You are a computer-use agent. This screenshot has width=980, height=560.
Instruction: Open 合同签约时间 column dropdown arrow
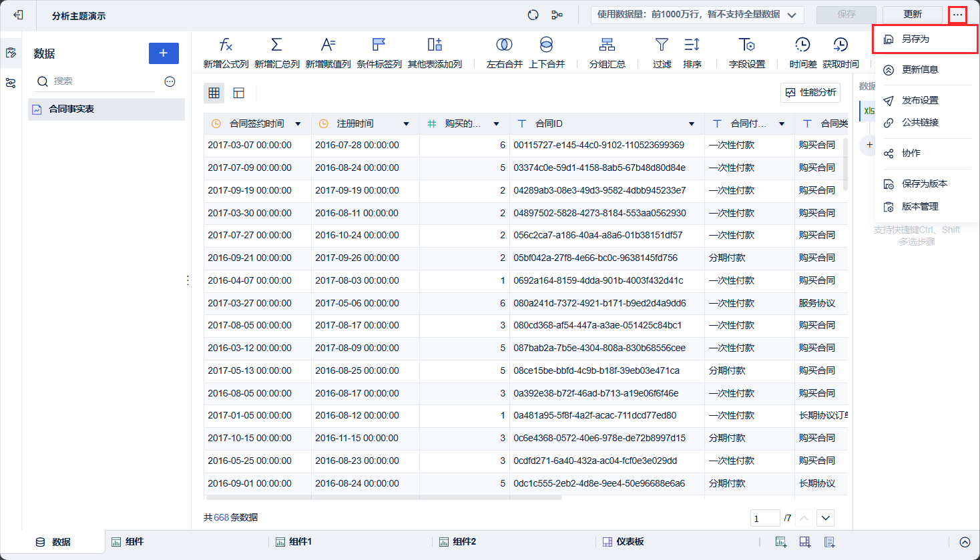298,124
